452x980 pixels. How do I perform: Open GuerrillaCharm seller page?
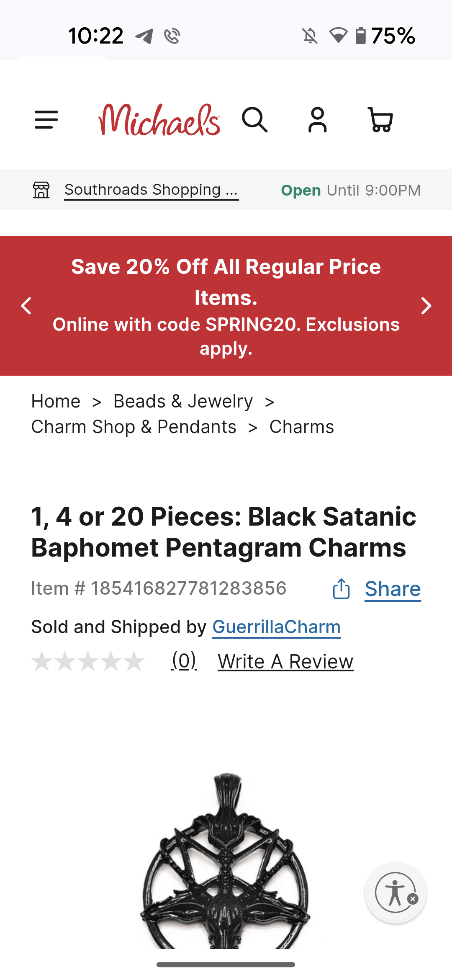pos(276,627)
